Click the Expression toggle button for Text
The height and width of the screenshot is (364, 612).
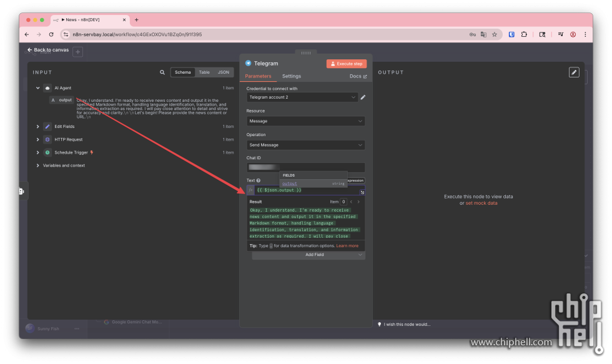[355, 180]
